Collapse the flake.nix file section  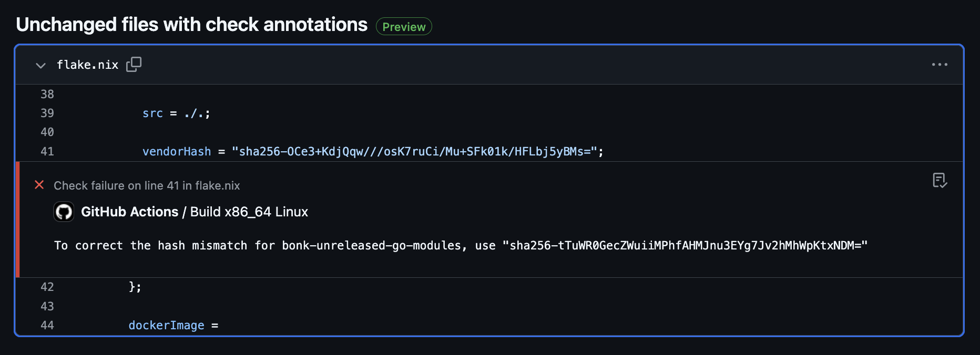(x=40, y=66)
